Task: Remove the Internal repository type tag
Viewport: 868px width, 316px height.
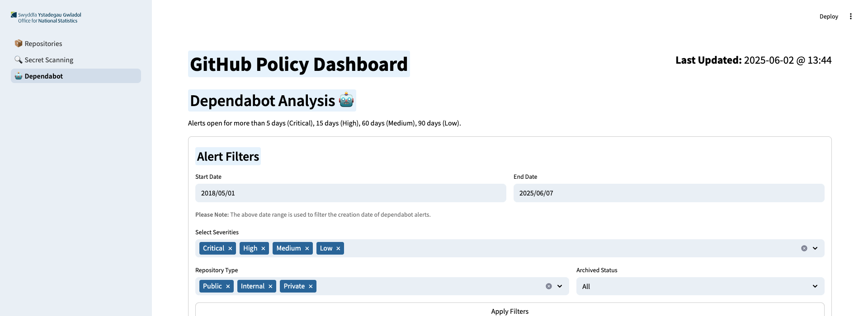Action: (270, 286)
